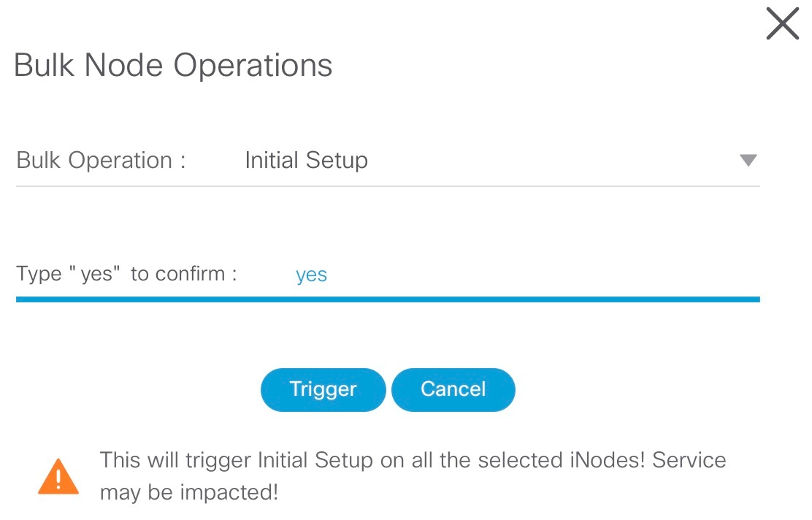Screen dimensions: 812x520
Task: Trigger Initial Setup on selected iNodes
Action: (323, 389)
